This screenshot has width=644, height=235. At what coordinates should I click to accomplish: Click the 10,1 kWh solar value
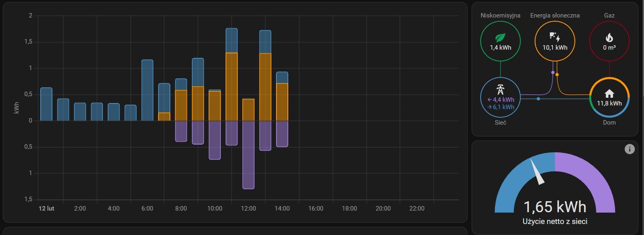tap(555, 48)
